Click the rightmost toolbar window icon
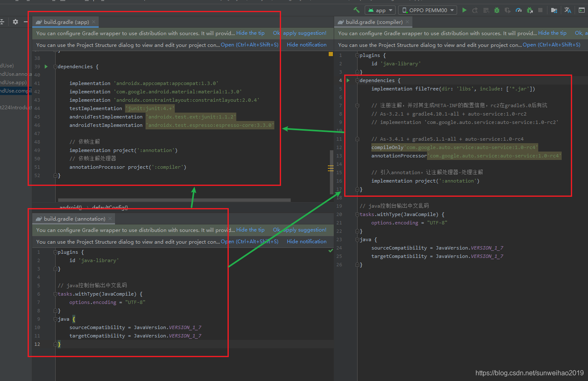The image size is (588, 381). click(x=582, y=10)
